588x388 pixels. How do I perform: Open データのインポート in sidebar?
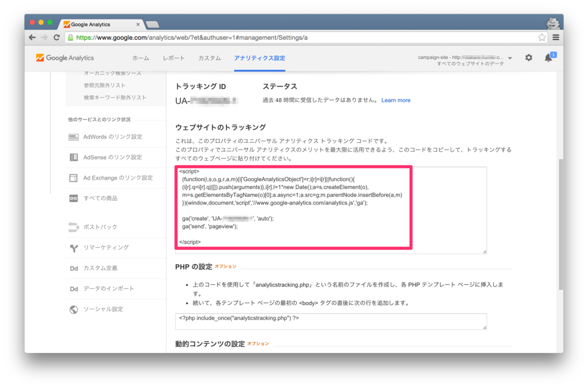(109, 289)
